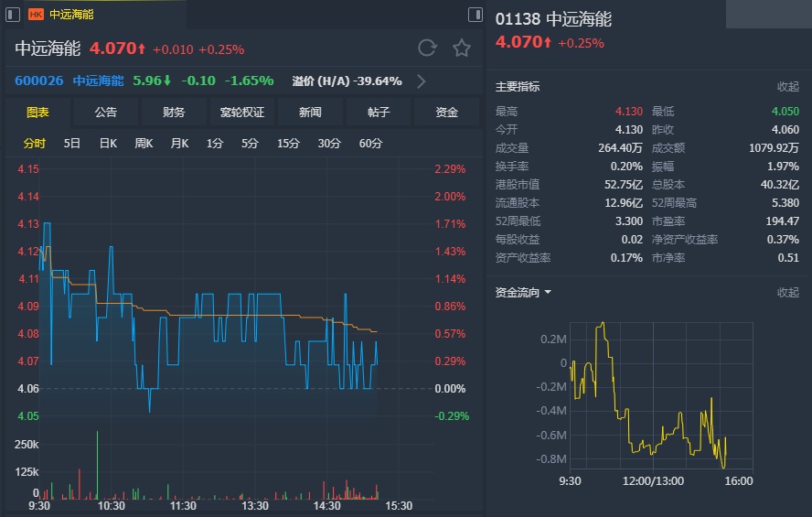Open the 资金 tab
This screenshot has width=812, height=517.
[x=446, y=112]
